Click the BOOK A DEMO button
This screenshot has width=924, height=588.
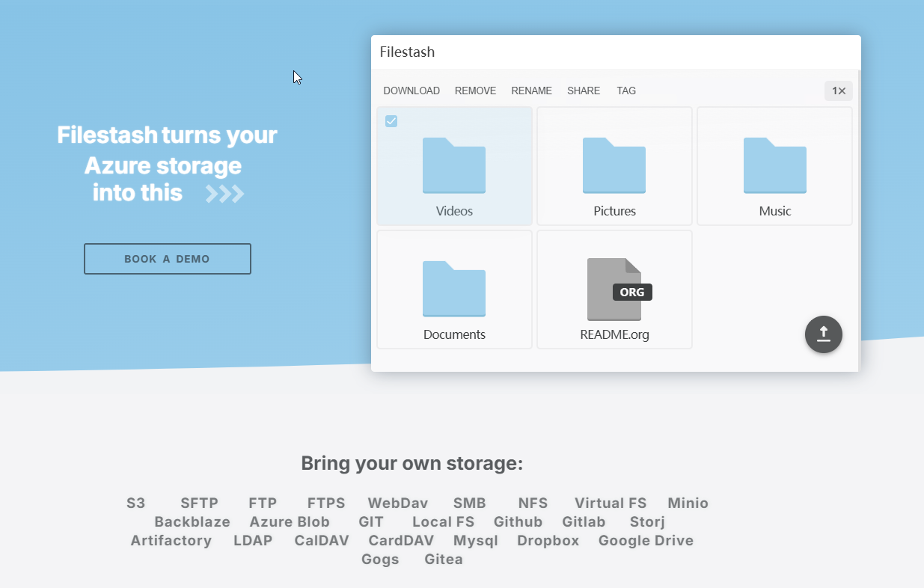(168, 259)
